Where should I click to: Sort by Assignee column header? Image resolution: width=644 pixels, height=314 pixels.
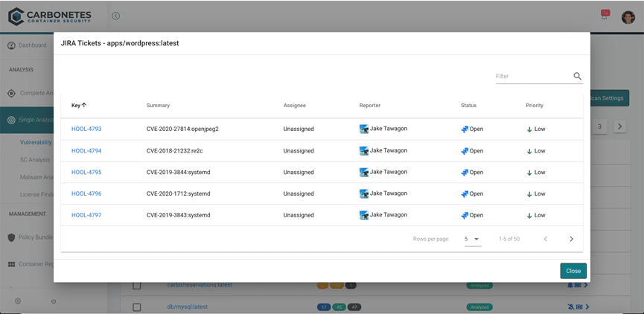(x=295, y=106)
